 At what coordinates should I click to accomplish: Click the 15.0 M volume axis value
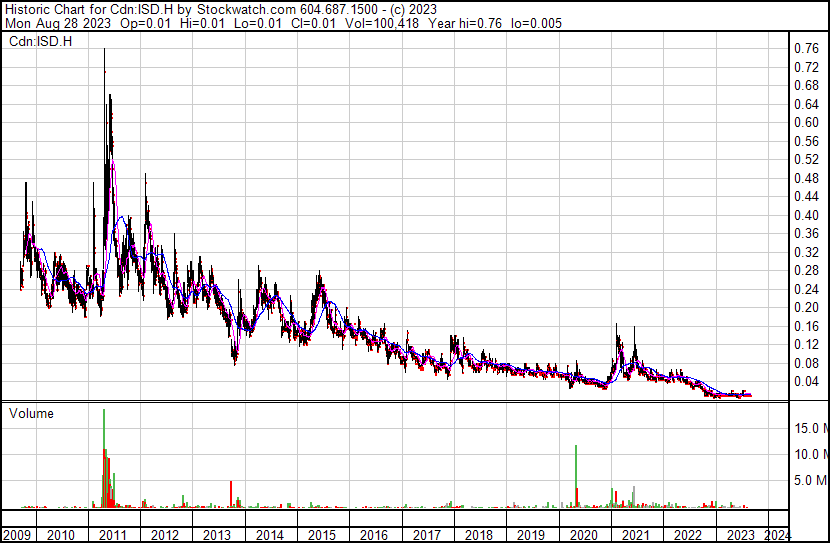click(811, 428)
